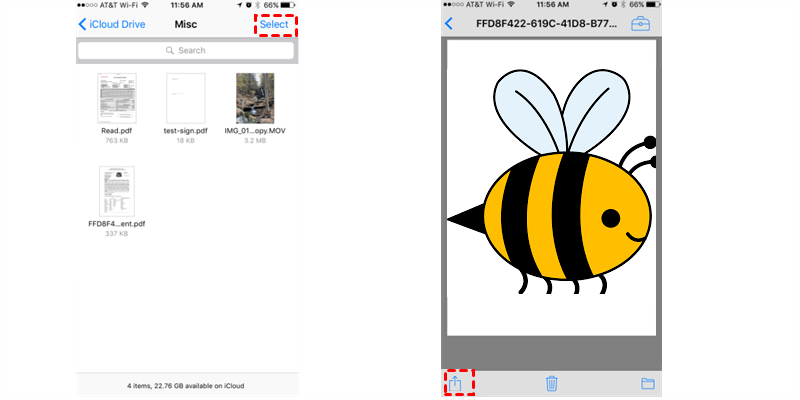
Task: Tap the 337 KB size label
Action: [117, 234]
